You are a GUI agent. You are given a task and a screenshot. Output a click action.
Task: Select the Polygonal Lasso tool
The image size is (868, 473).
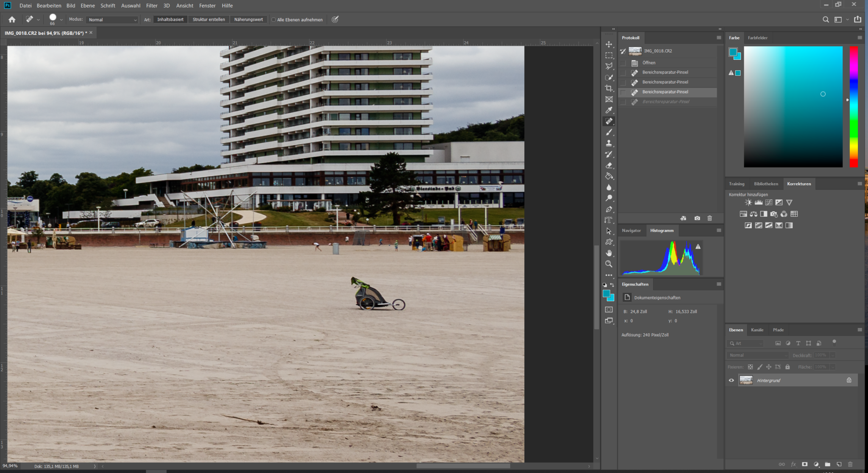tap(609, 66)
